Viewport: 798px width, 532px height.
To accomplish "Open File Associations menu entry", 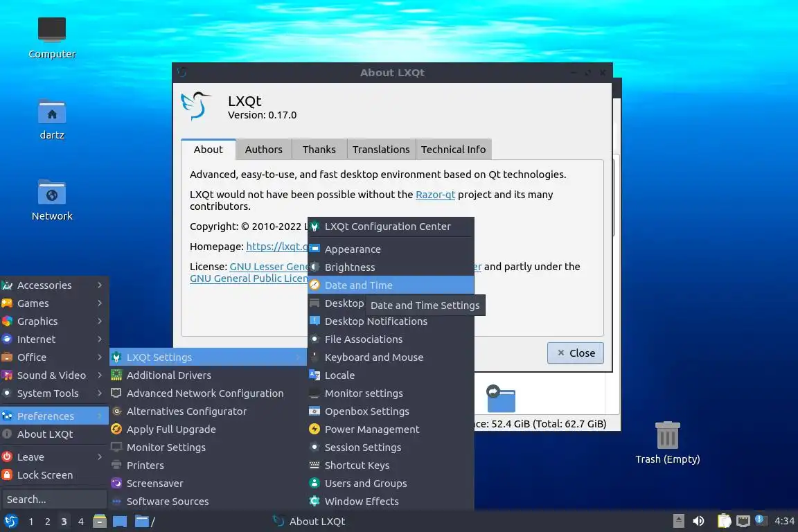I will point(391,339).
